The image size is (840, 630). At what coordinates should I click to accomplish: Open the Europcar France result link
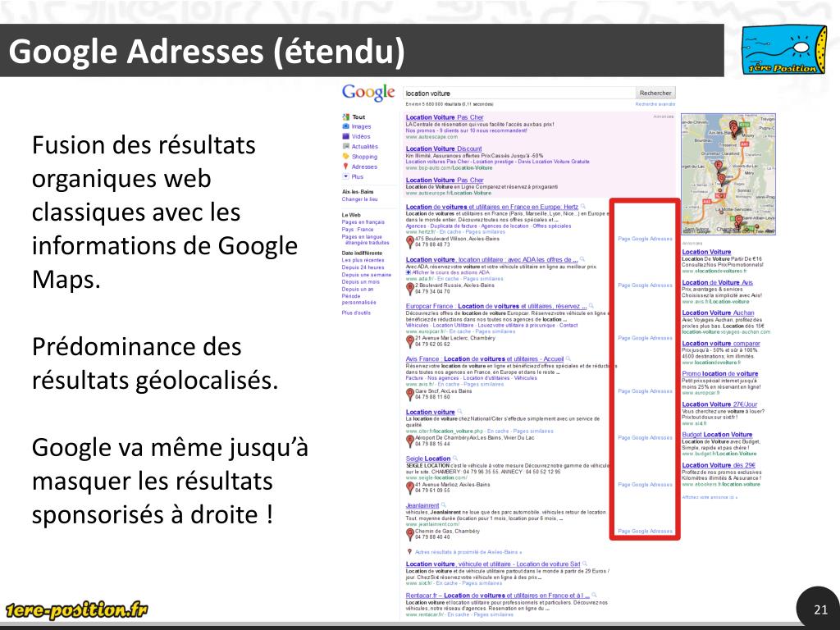[x=496, y=307]
